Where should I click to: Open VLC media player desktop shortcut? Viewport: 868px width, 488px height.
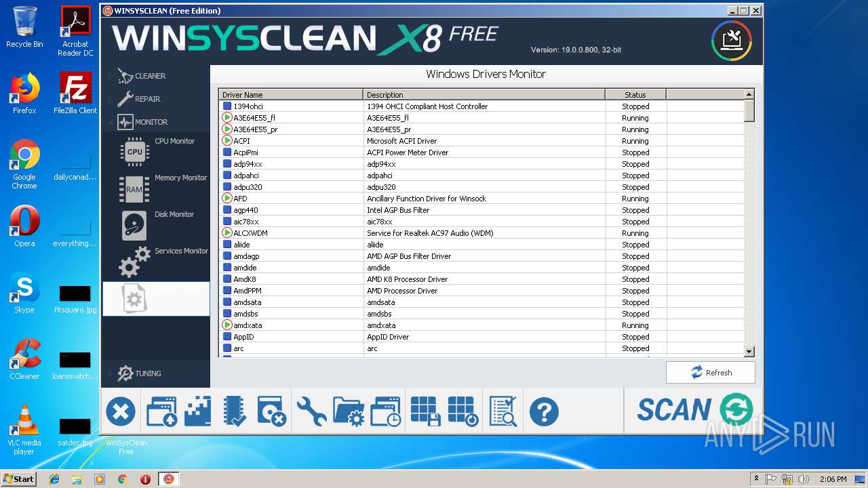tap(24, 430)
